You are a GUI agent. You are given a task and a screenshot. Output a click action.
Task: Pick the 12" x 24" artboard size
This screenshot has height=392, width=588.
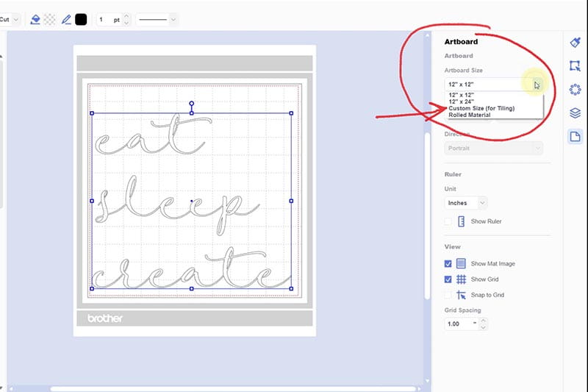point(462,102)
